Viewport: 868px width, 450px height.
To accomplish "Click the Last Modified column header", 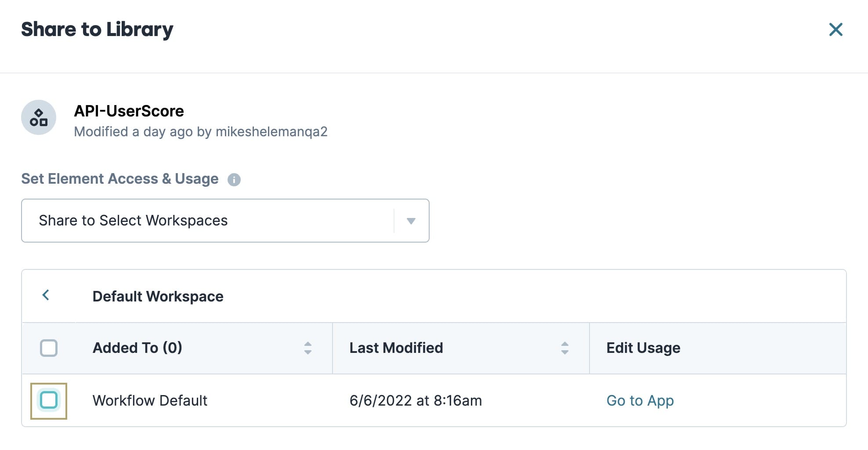I will click(x=396, y=348).
